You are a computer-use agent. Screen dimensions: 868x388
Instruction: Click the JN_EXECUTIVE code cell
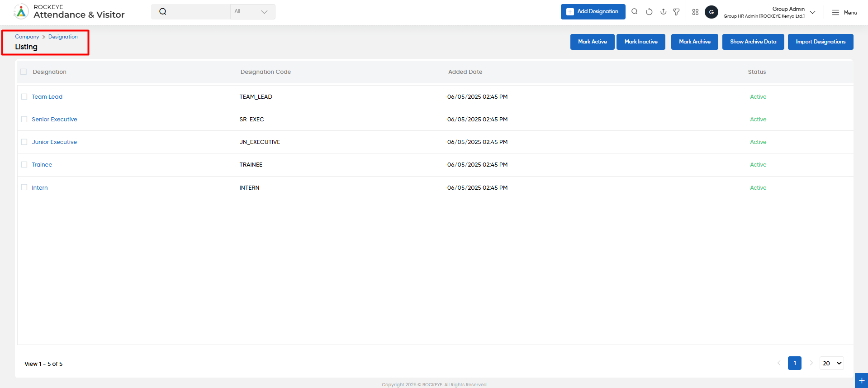(x=260, y=142)
